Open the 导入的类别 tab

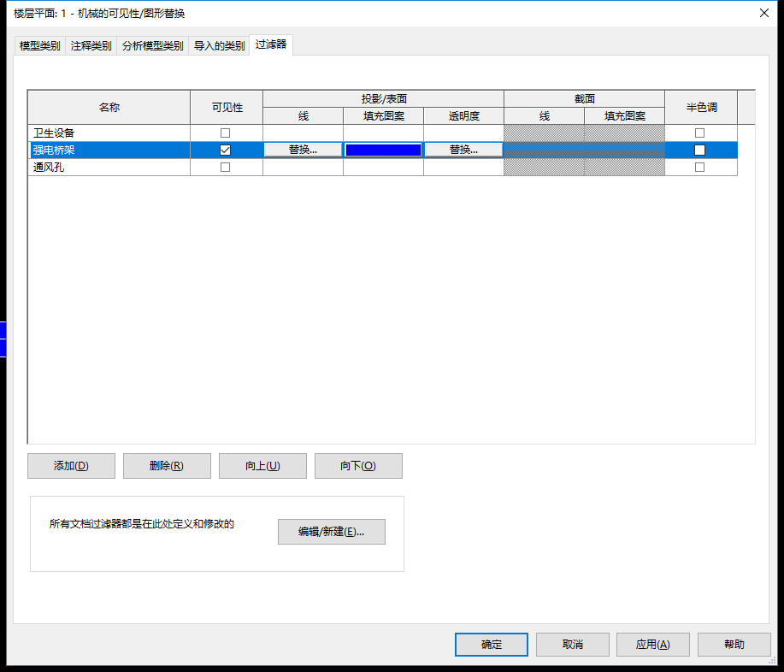219,46
